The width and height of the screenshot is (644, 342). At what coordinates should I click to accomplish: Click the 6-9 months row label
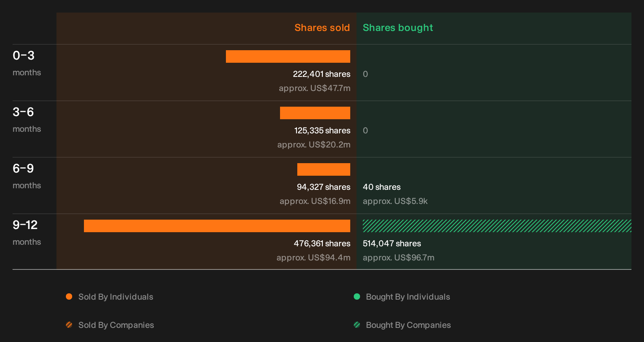(x=27, y=176)
